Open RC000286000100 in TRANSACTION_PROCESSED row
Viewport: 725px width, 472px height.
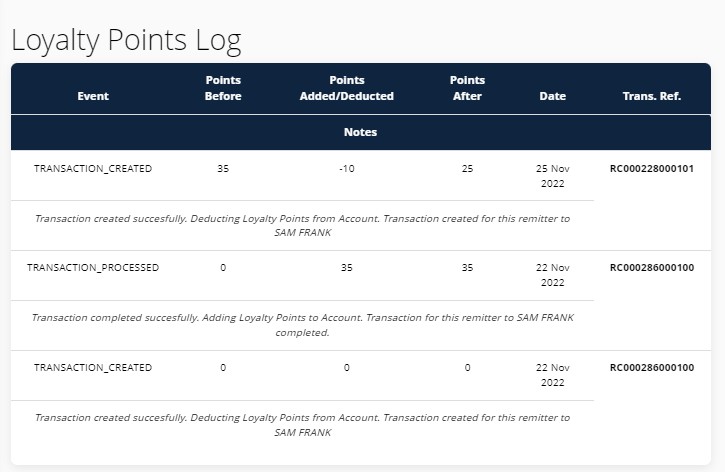[x=651, y=267]
